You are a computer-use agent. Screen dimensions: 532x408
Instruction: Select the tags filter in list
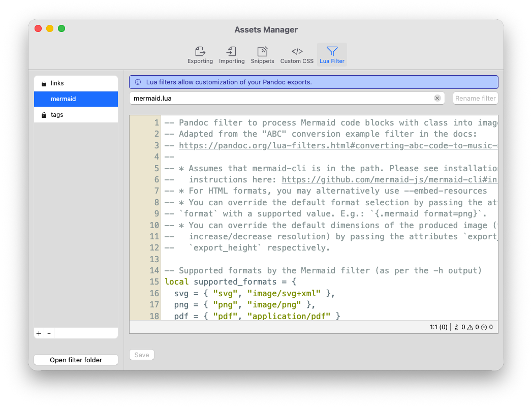tap(76, 115)
